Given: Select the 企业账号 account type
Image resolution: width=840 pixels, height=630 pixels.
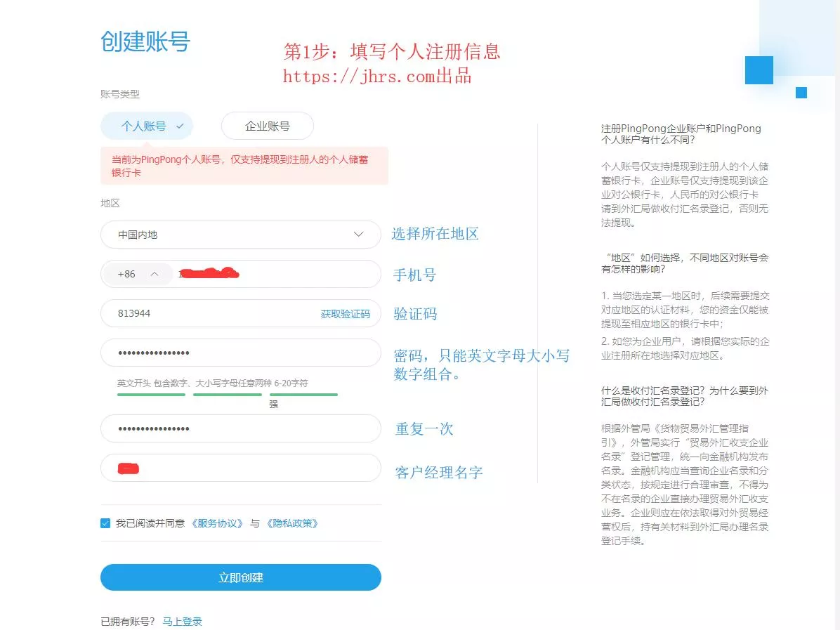Looking at the screenshot, I should pyautogui.click(x=268, y=126).
